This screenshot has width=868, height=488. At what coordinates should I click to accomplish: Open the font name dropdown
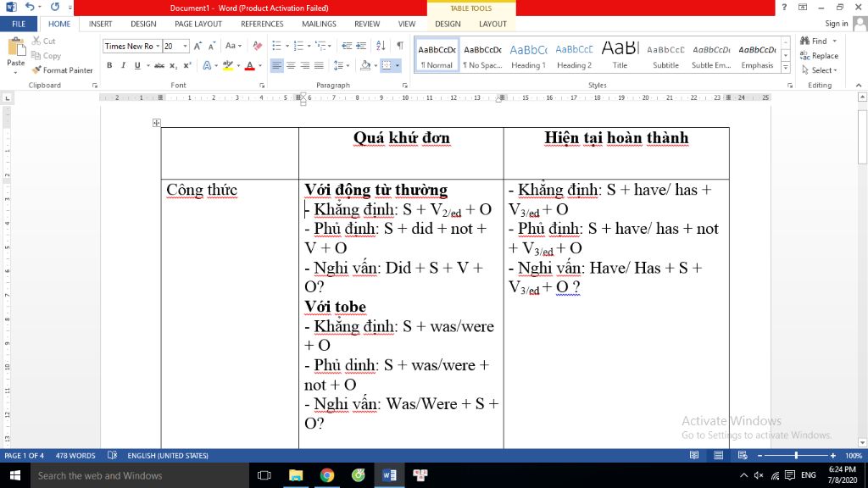click(158, 46)
